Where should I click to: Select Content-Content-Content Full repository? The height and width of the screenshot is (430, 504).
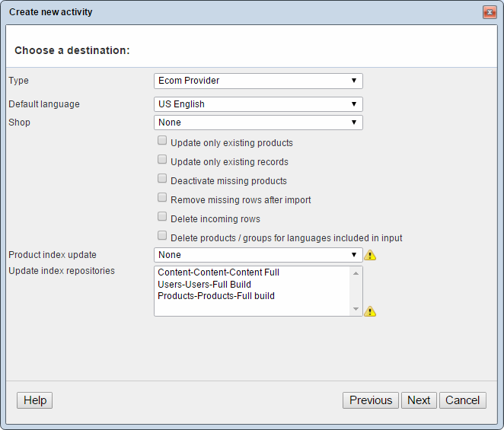pyautogui.click(x=219, y=272)
